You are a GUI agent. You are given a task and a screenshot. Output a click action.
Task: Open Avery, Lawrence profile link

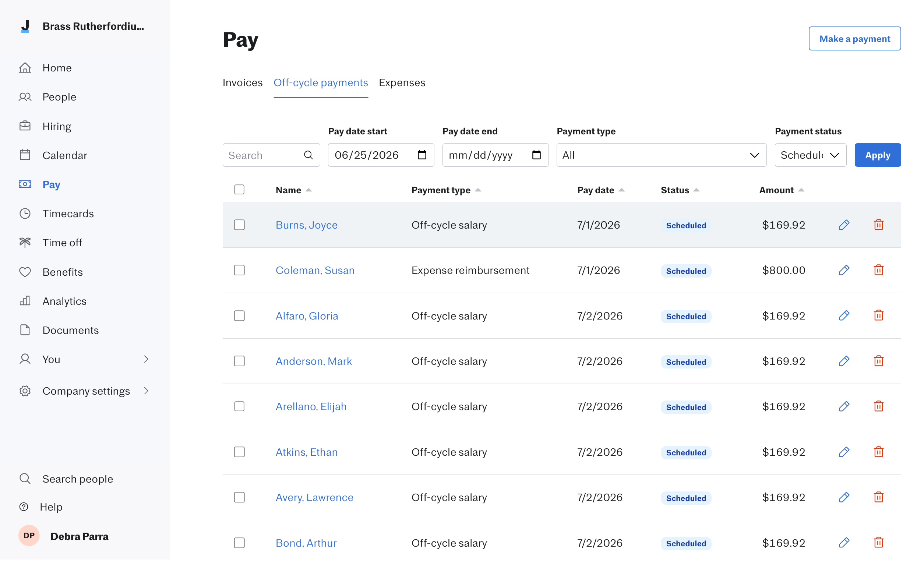[x=314, y=498]
